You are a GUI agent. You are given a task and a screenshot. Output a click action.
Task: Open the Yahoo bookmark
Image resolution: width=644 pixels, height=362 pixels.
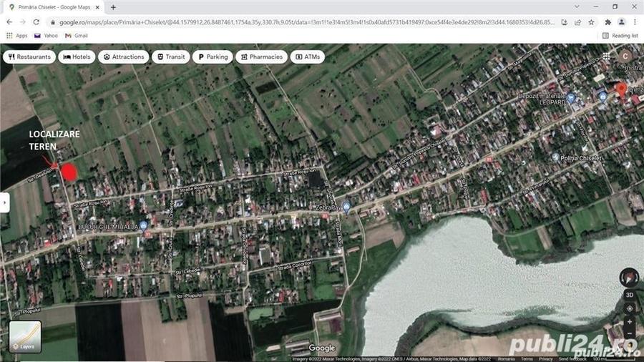pos(46,36)
